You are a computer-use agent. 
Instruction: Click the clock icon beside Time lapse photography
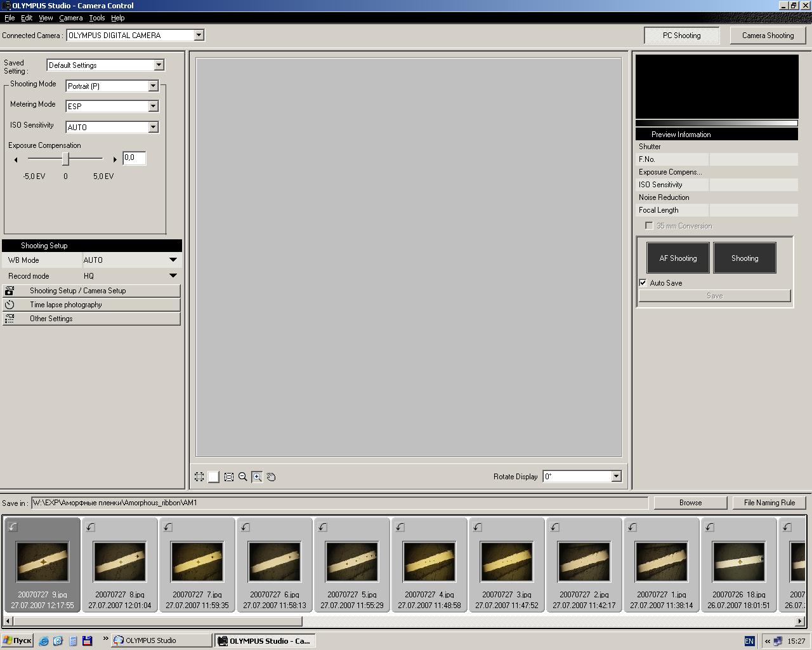[10, 305]
